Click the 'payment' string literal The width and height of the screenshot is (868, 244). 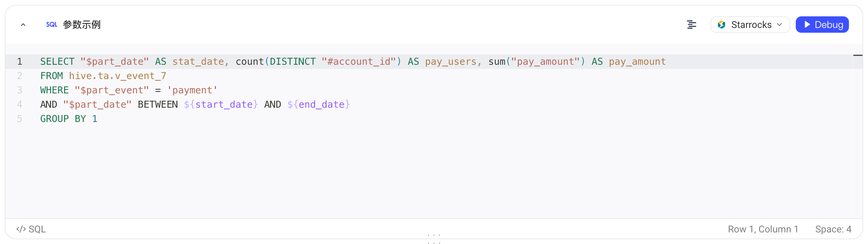tap(192, 90)
